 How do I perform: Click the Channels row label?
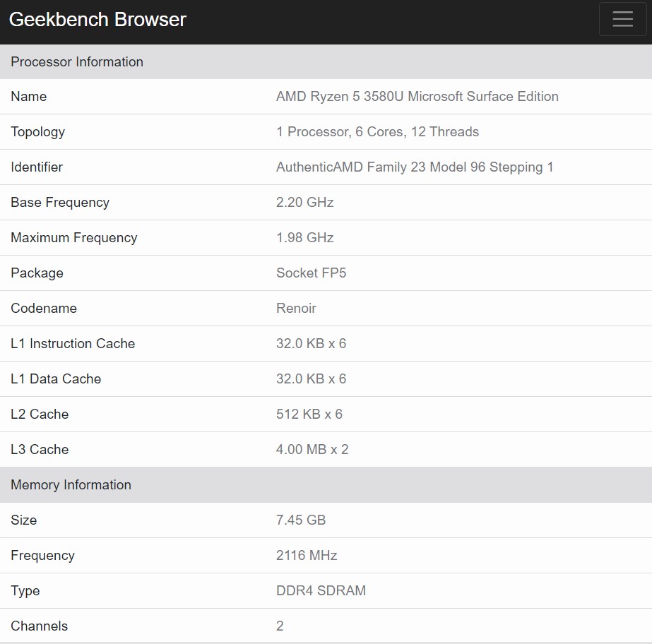point(39,626)
